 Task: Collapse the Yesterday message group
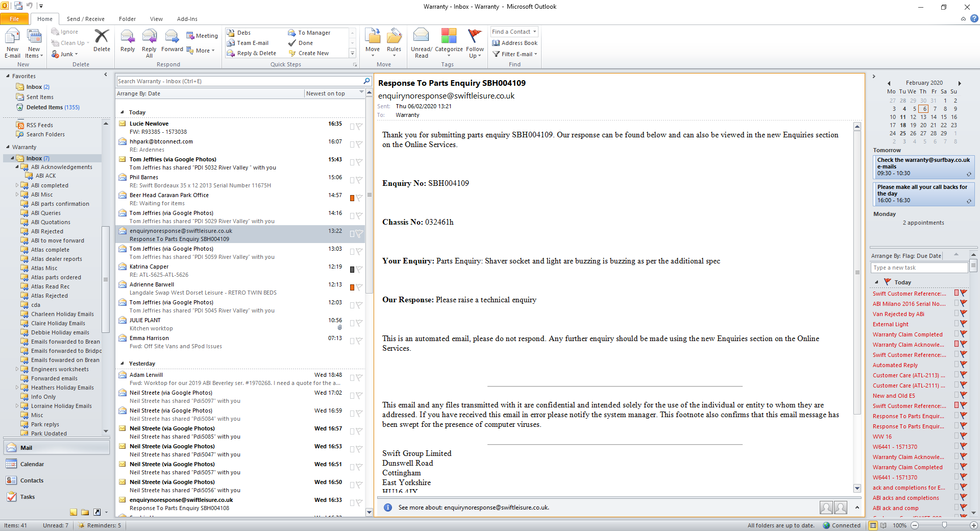[122, 364]
